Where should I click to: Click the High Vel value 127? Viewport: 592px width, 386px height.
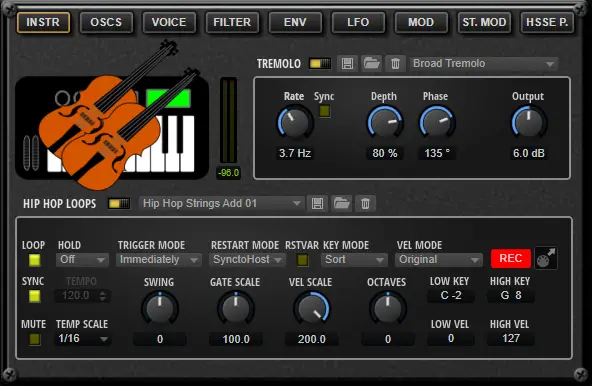pos(510,338)
